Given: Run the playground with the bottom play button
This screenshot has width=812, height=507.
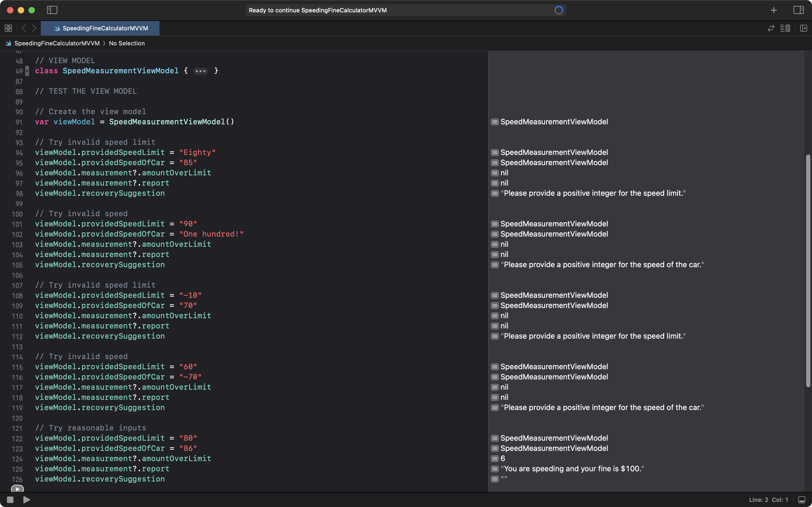Looking at the screenshot, I should point(27,500).
